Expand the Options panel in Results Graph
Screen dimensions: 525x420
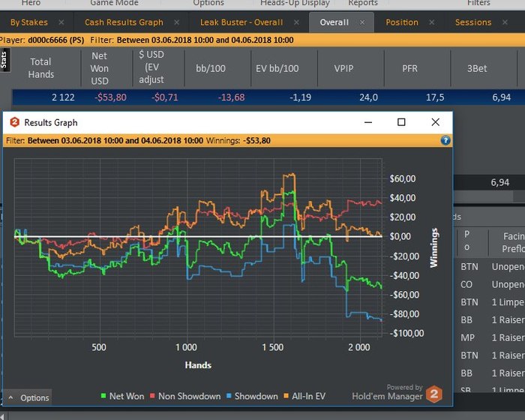coord(28,397)
